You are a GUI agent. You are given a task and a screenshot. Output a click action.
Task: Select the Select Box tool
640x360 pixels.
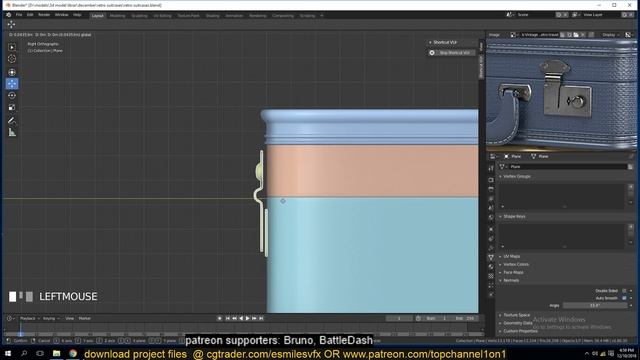pyautogui.click(x=12, y=47)
